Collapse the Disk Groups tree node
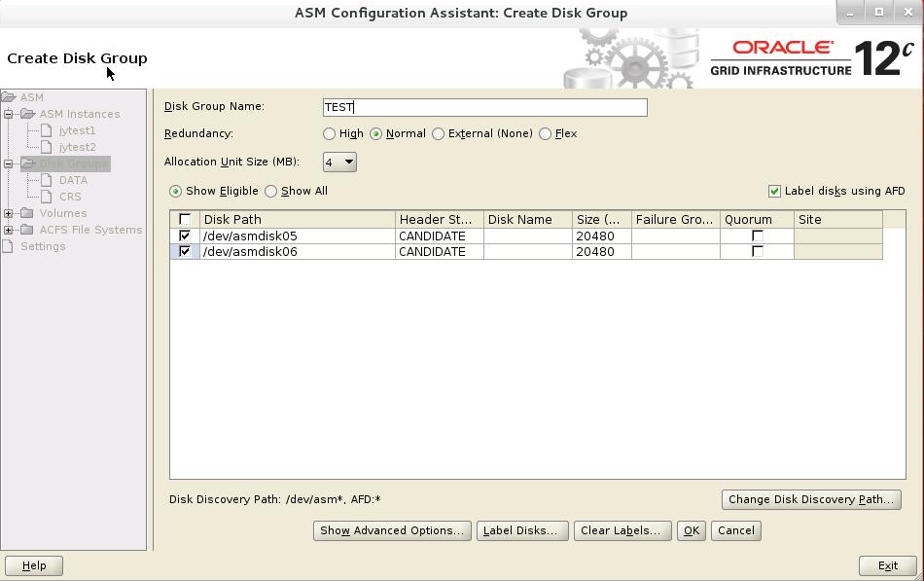Image resolution: width=924 pixels, height=581 pixels. [x=8, y=163]
